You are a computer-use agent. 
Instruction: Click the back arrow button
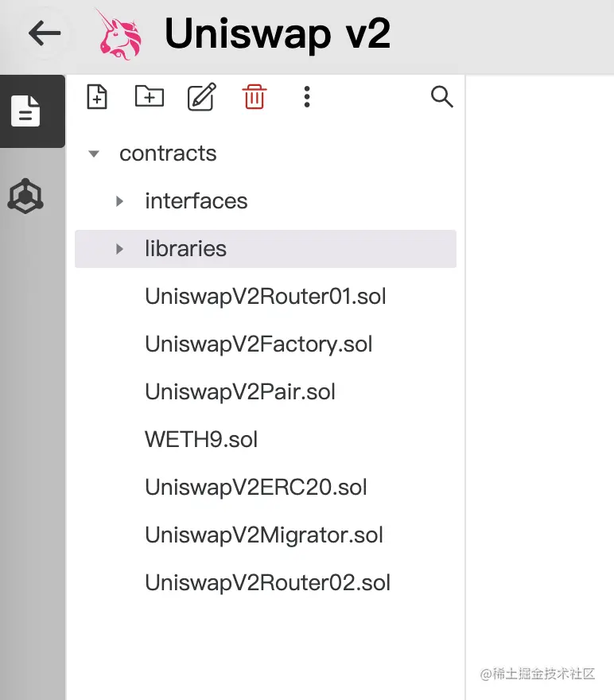pos(45,33)
